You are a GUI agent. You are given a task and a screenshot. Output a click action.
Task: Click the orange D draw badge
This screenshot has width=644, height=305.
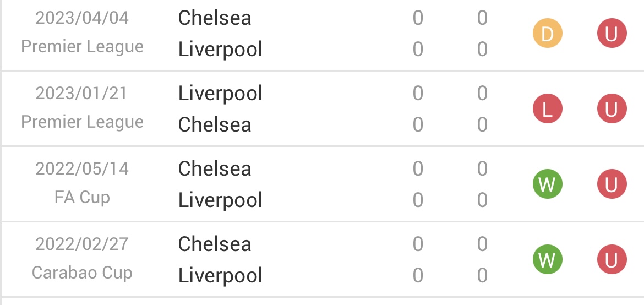[x=547, y=34]
